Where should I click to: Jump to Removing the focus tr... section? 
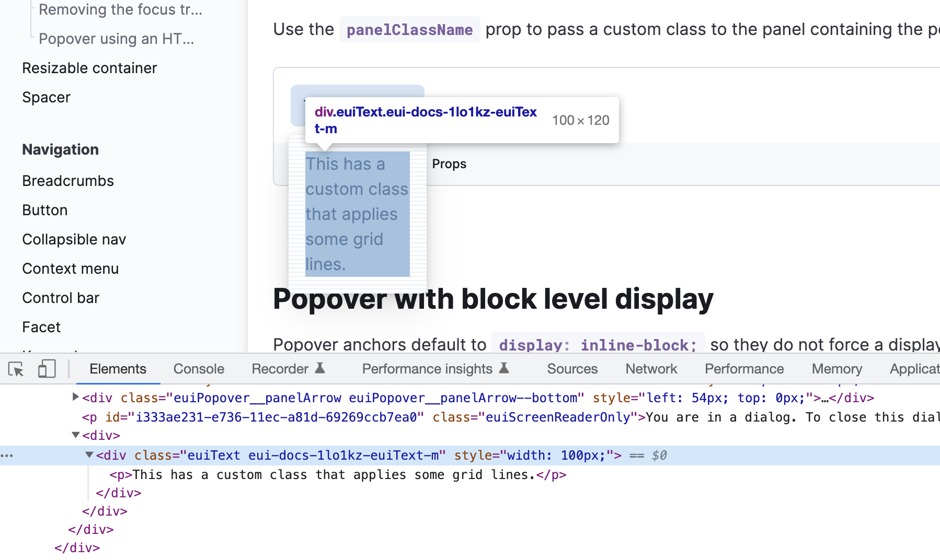click(x=120, y=9)
